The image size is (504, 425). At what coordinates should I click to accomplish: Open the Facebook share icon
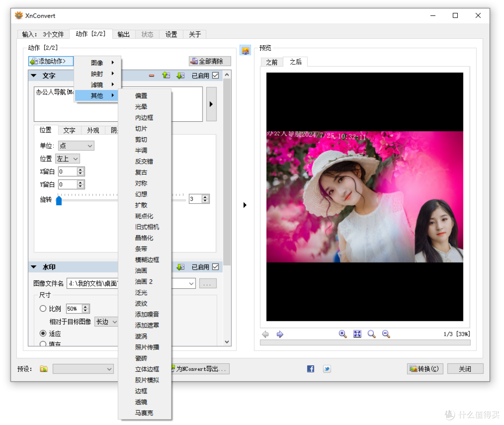pyautogui.click(x=310, y=369)
